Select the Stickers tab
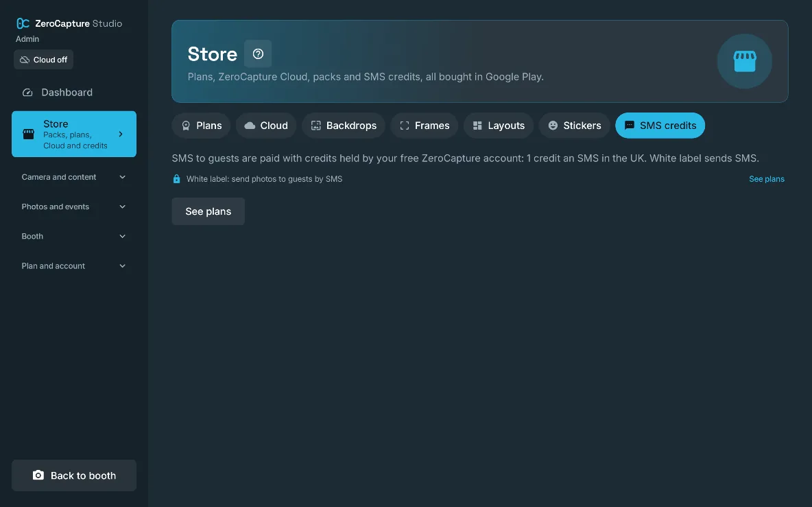This screenshot has width=812, height=507. tap(574, 126)
